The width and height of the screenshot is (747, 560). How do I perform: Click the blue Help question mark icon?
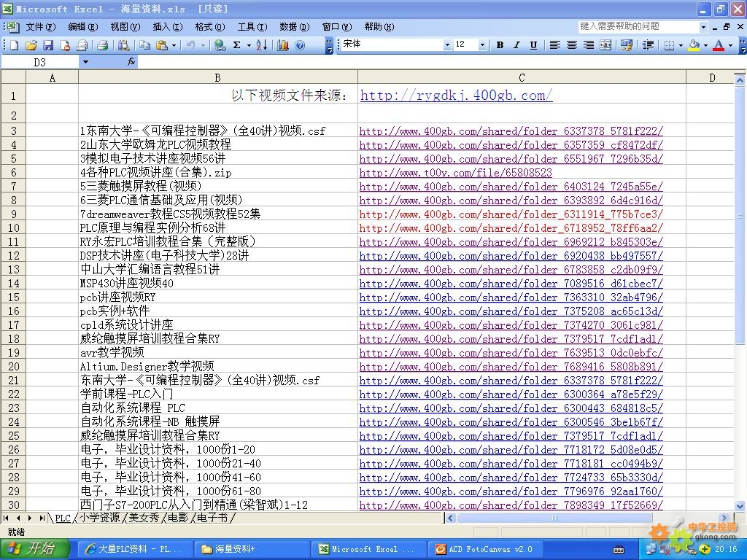300,45
